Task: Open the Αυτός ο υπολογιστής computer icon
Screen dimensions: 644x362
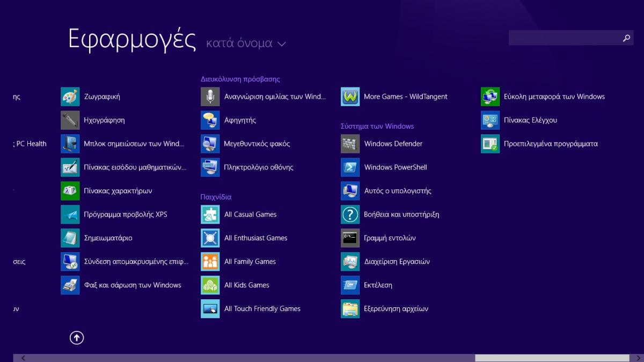Action: click(x=350, y=191)
